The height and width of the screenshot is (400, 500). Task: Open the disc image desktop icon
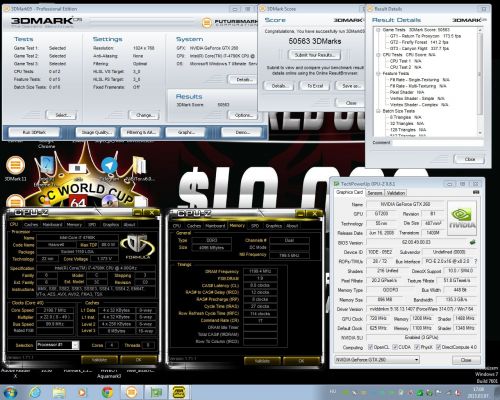click(x=109, y=201)
